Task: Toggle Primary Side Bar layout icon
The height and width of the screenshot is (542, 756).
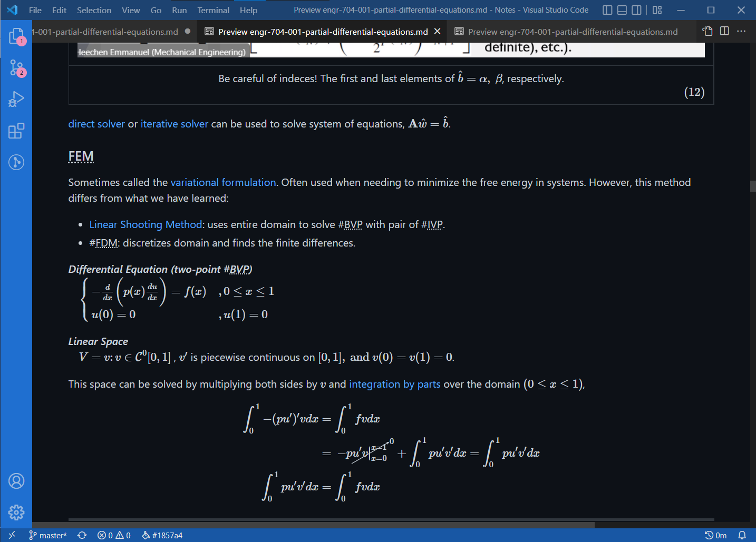Action: pyautogui.click(x=607, y=10)
